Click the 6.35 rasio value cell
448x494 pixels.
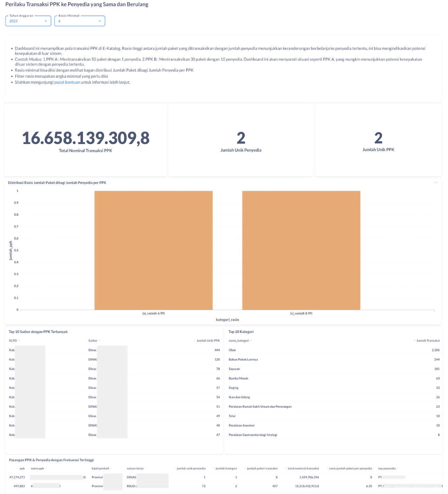pyautogui.click(x=369, y=486)
